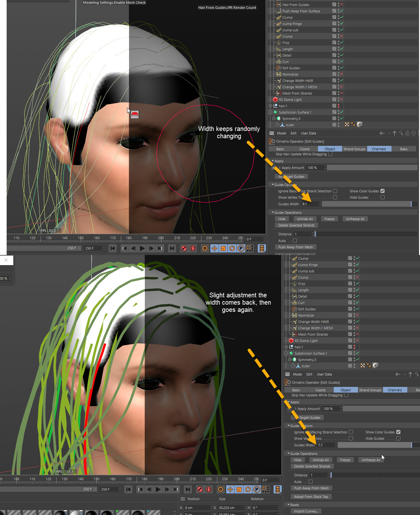Click the Adopt From Stack Top button
Image resolution: width=420 pixels, height=515 pixels.
click(x=311, y=497)
